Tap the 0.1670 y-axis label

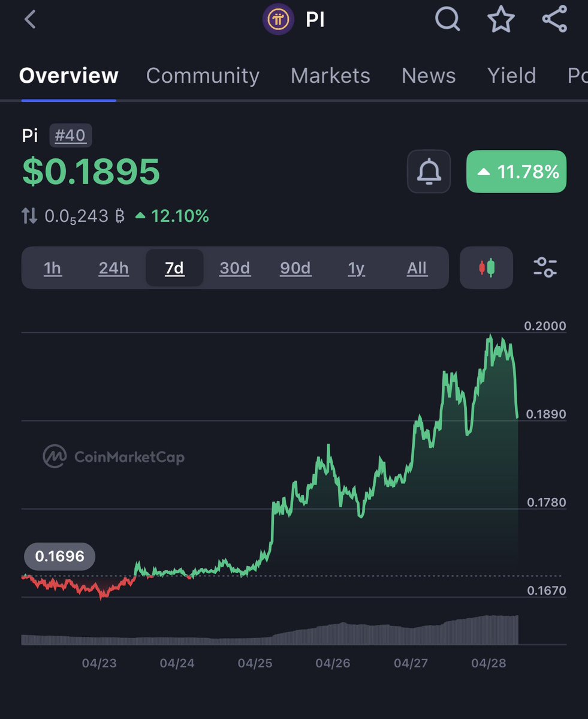[546, 590]
